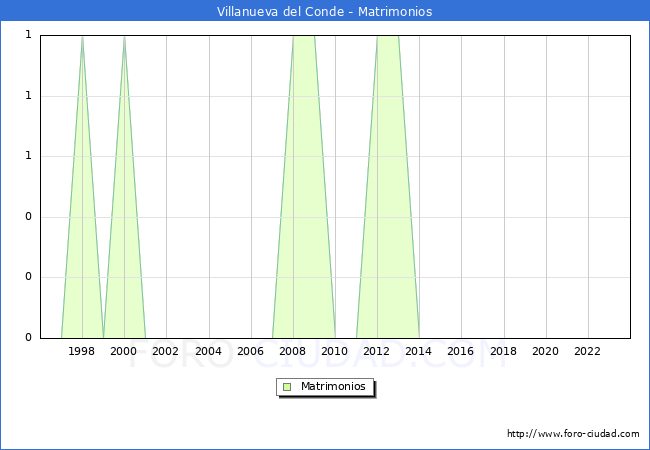The width and height of the screenshot is (650, 450).
Task: Click the 2002 x-axis label
Action: 165,351
